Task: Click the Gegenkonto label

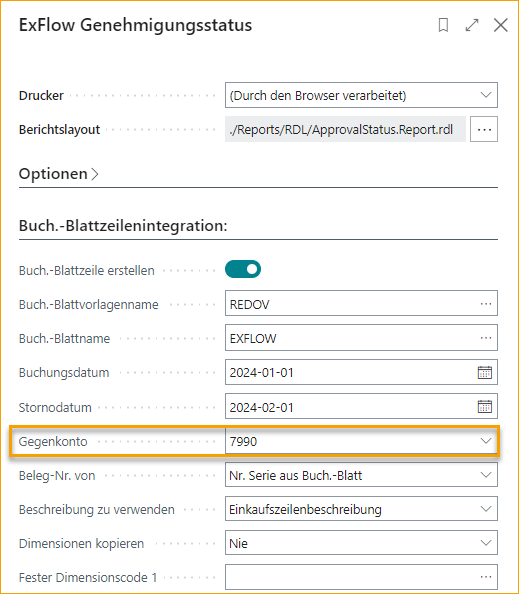Action: tap(53, 441)
